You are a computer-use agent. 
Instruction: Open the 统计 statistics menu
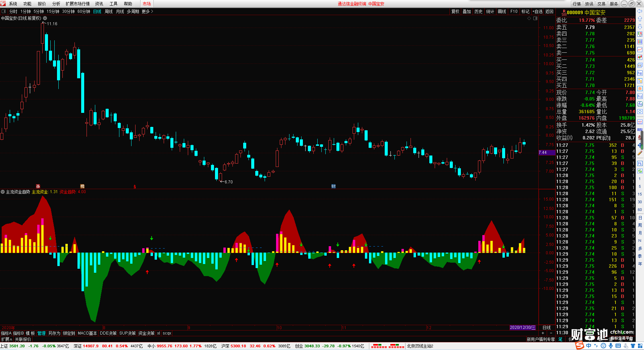tap(490, 11)
